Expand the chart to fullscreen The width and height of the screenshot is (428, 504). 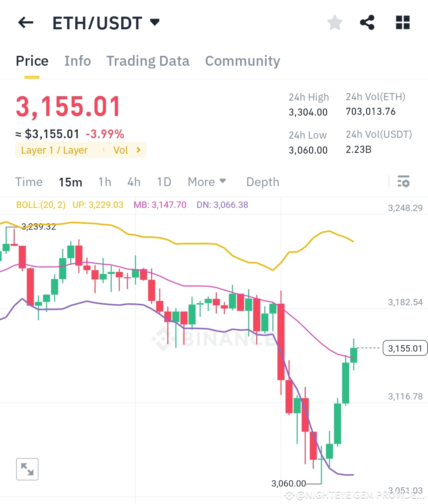pos(27,469)
